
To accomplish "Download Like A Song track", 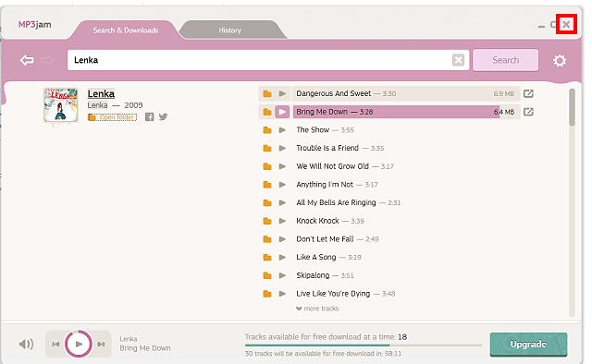I will click(x=267, y=257).
